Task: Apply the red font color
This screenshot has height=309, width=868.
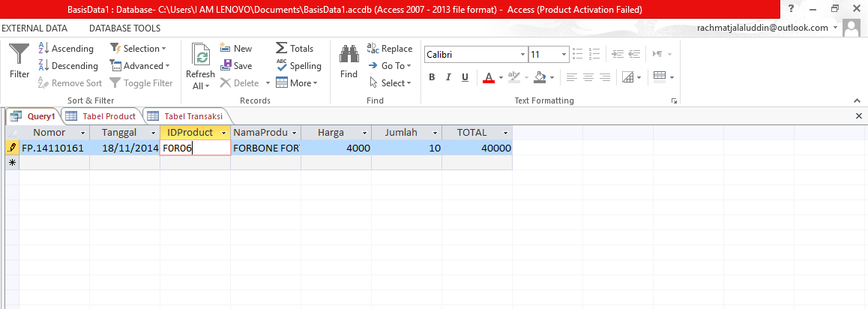Action: click(488, 77)
